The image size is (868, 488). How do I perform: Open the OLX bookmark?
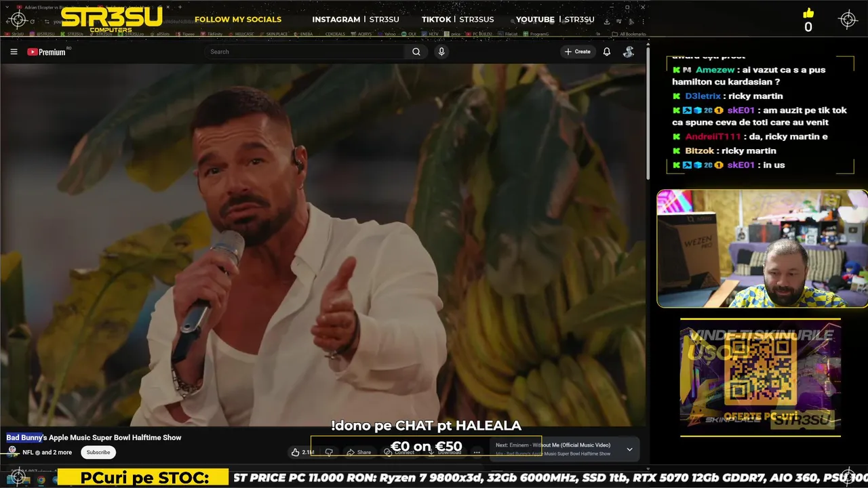pos(409,34)
